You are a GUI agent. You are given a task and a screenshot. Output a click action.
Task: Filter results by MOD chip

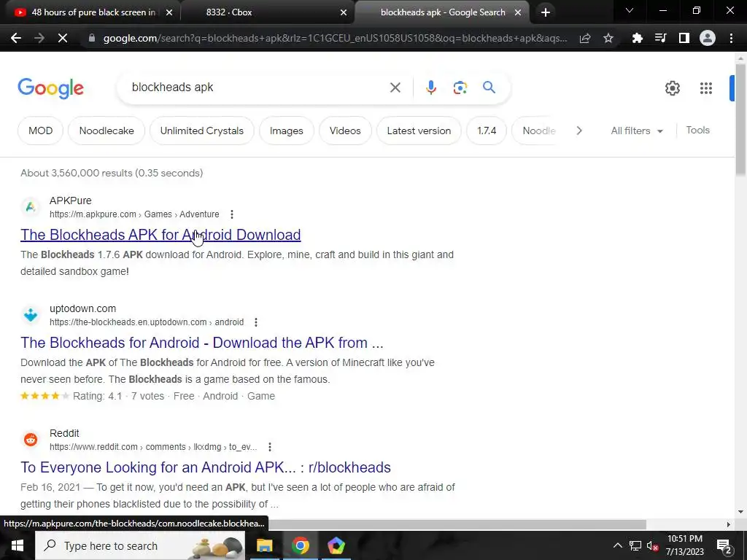(41, 131)
